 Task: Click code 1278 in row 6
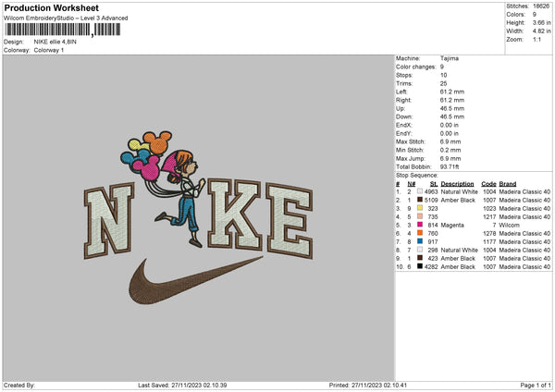coord(489,234)
